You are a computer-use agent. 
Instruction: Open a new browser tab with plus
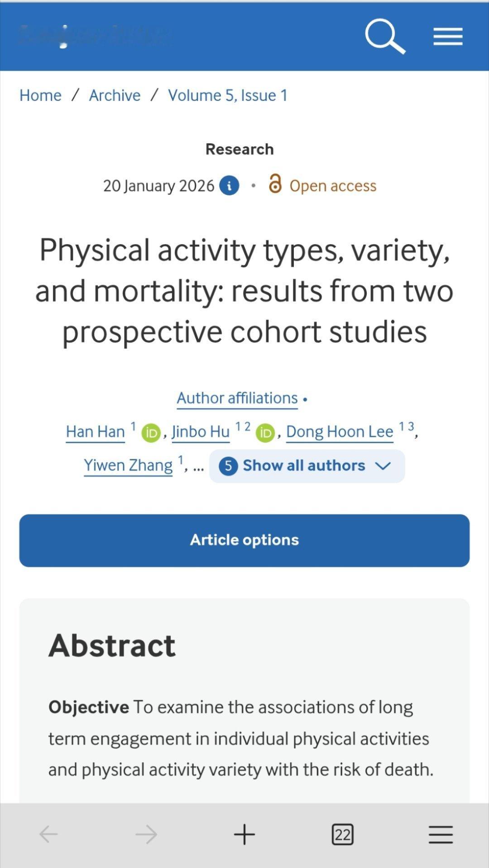244,834
